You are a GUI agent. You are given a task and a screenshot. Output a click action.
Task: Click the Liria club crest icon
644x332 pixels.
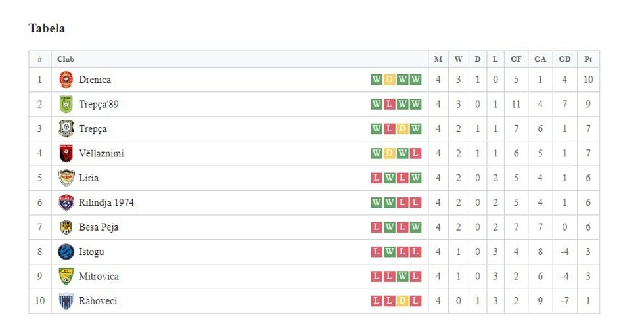(65, 178)
